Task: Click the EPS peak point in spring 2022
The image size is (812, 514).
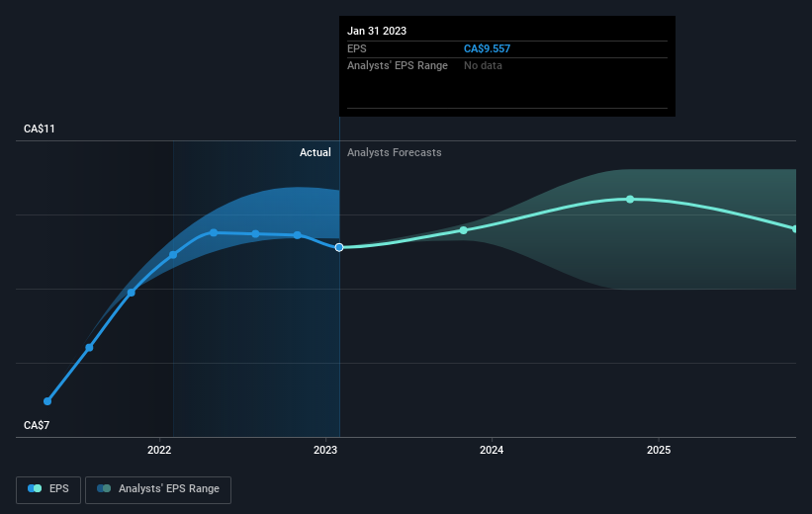Action: [x=214, y=233]
